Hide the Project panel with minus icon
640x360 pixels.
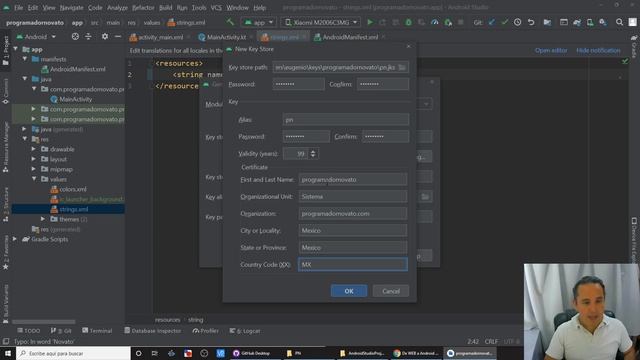pyautogui.click(x=118, y=37)
